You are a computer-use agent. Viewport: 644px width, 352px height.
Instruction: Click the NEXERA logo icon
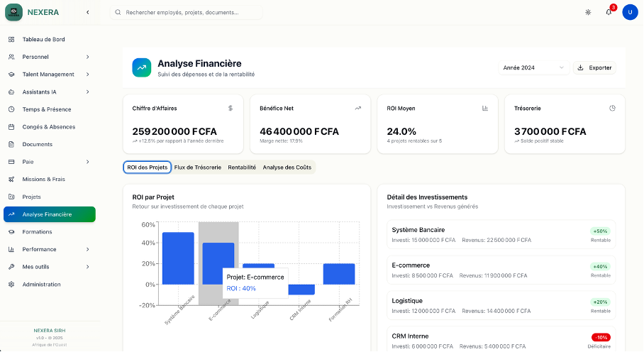[x=14, y=12]
